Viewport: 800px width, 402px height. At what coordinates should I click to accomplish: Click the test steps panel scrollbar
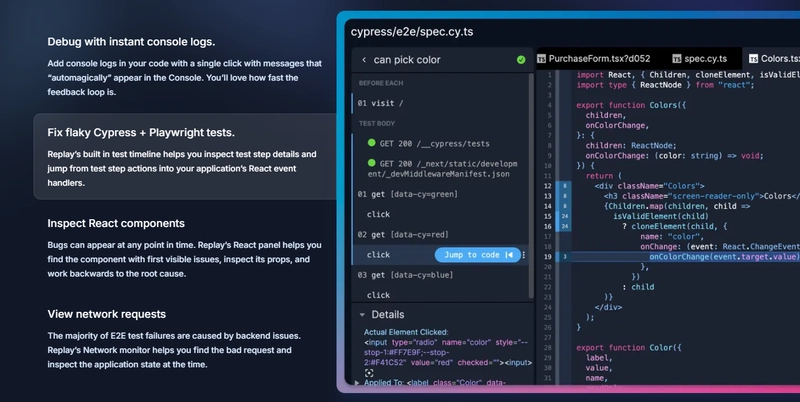pos(531,186)
